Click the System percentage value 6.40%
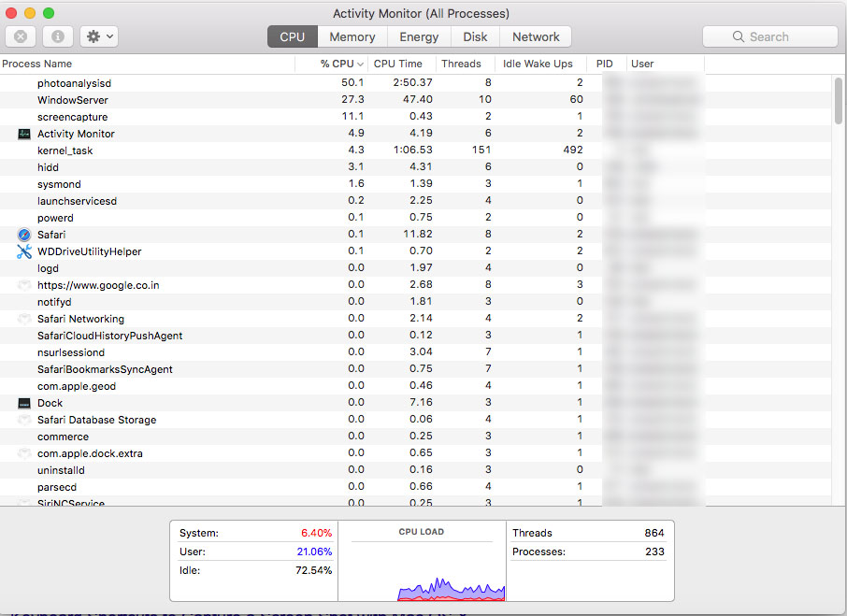847x616 pixels. 317,533
